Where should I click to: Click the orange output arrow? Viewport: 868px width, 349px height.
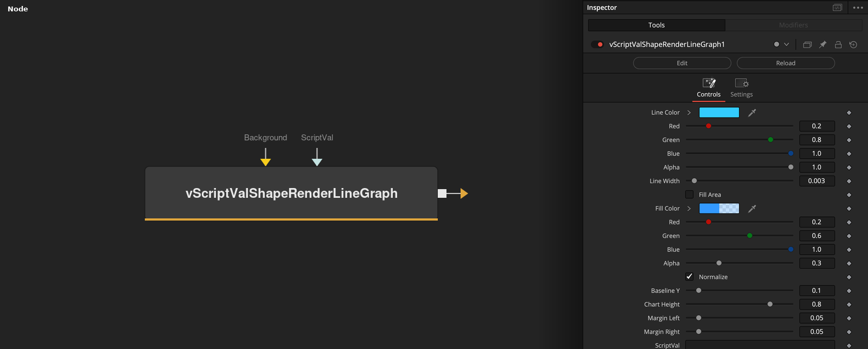(x=464, y=193)
